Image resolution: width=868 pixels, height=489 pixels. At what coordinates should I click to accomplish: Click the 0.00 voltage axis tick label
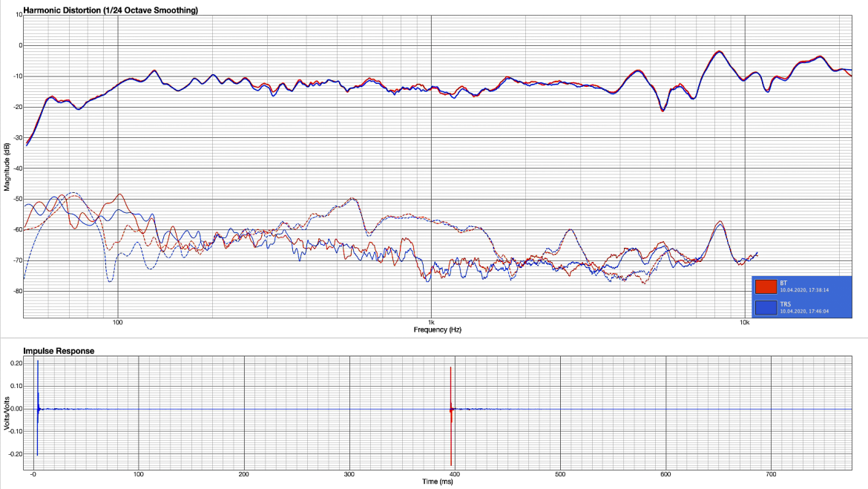(16, 409)
